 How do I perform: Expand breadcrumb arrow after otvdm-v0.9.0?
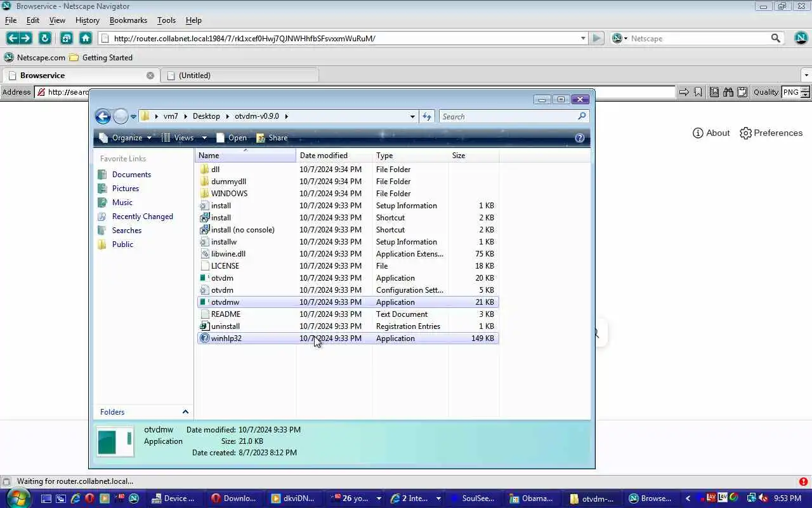click(287, 116)
